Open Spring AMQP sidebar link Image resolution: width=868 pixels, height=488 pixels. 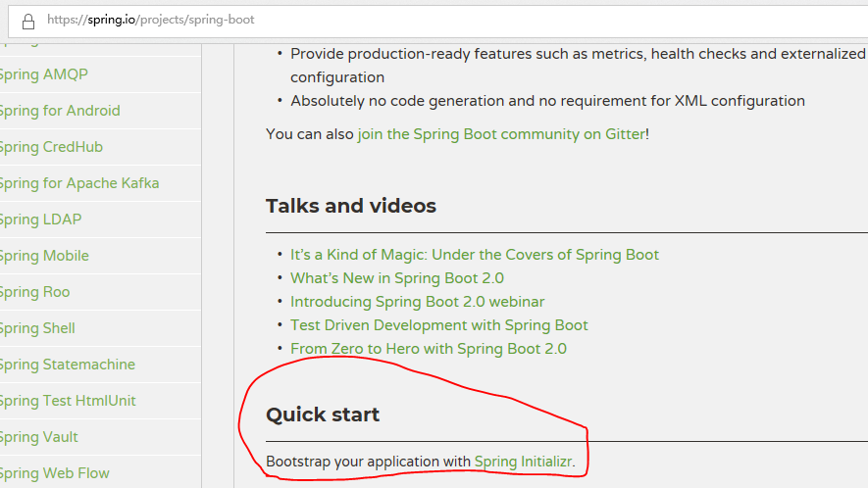(x=43, y=74)
